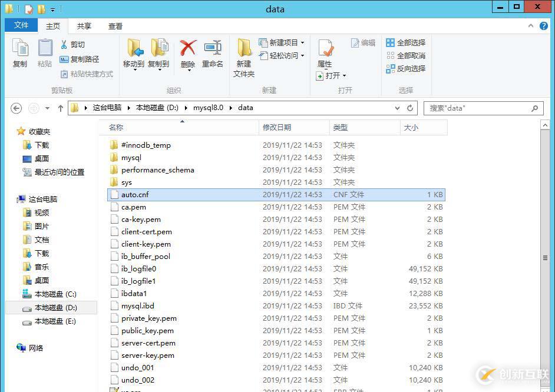Switch to the 查看 ribbon tab

click(x=115, y=25)
